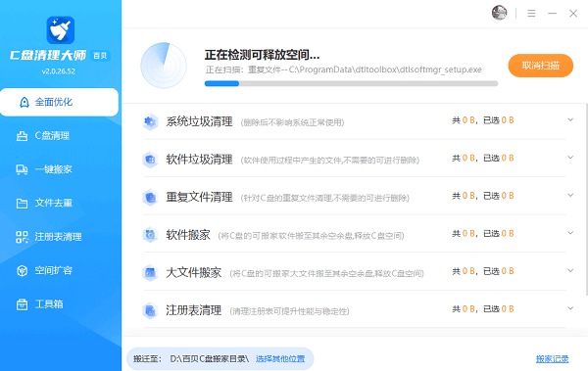Click 删除后不影响系统正常使用 description
This screenshot has height=371, width=588.
(x=292, y=122)
